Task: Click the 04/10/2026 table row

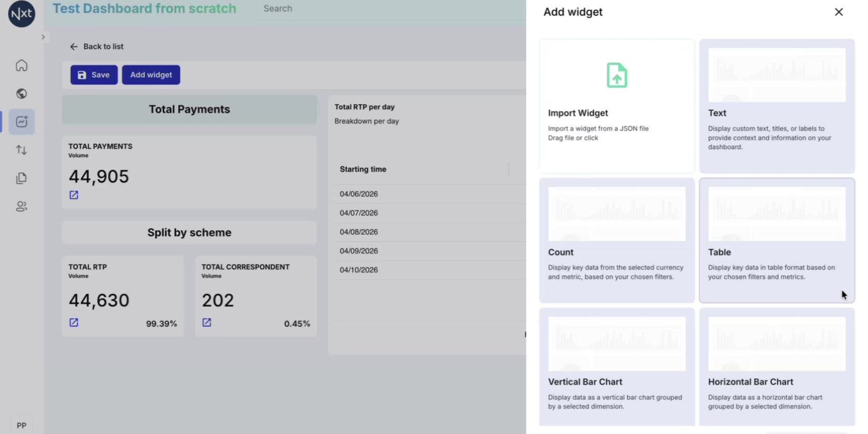Action: tap(429, 270)
